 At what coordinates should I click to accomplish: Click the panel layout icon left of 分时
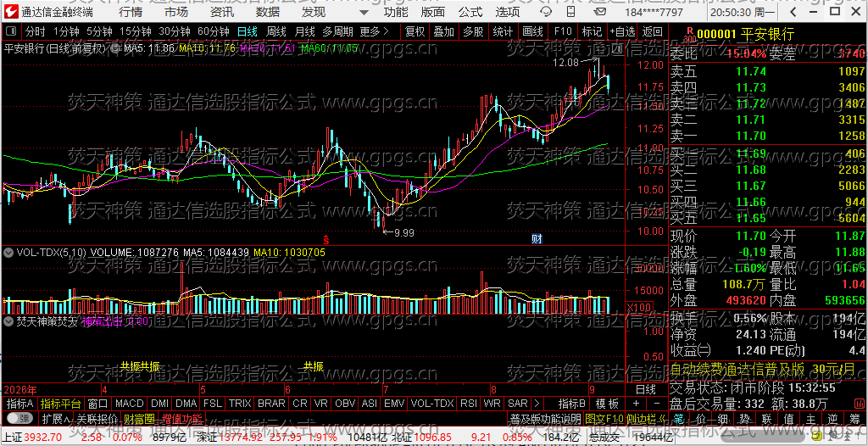(x=12, y=31)
